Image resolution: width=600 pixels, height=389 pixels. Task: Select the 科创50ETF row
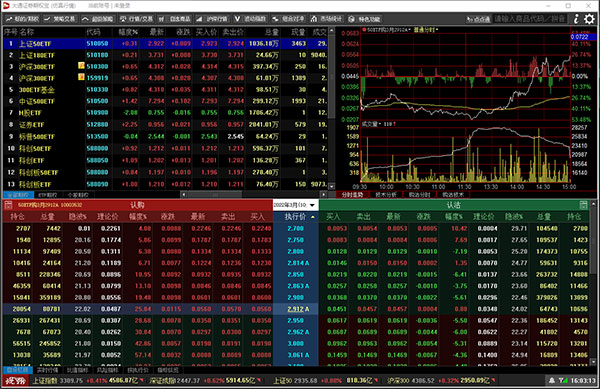(x=166, y=148)
